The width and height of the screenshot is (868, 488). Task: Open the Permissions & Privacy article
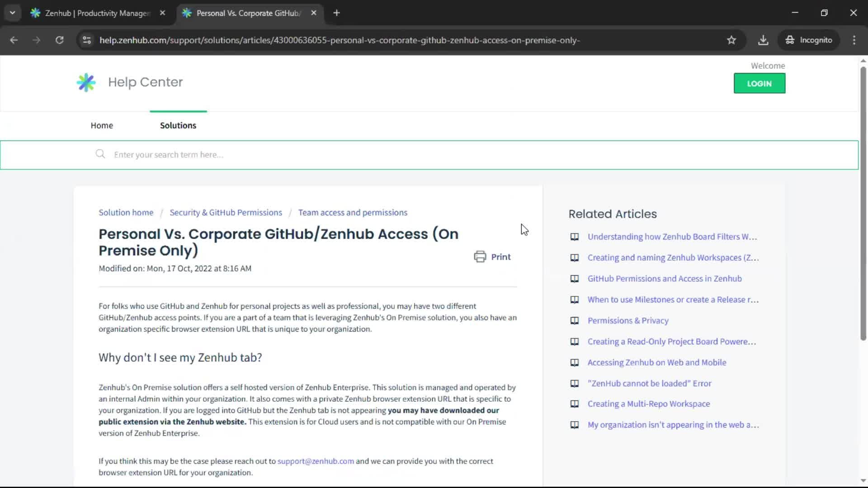pos(628,320)
